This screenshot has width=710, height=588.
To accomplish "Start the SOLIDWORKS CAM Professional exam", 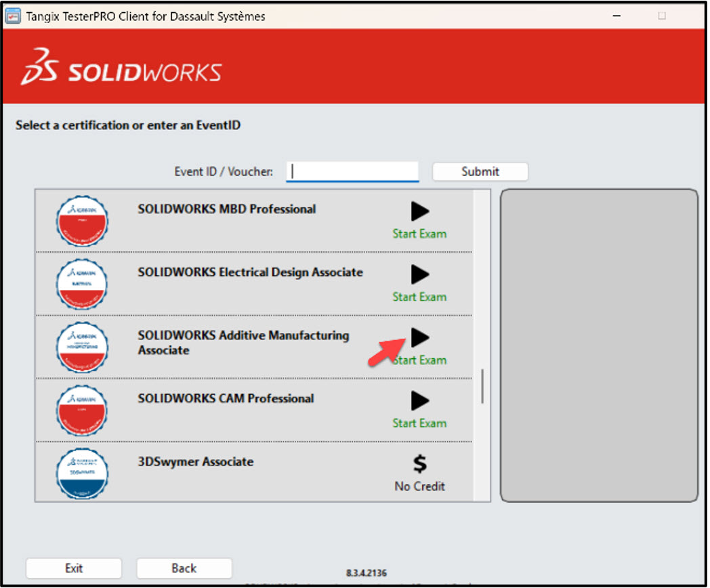I will click(419, 400).
